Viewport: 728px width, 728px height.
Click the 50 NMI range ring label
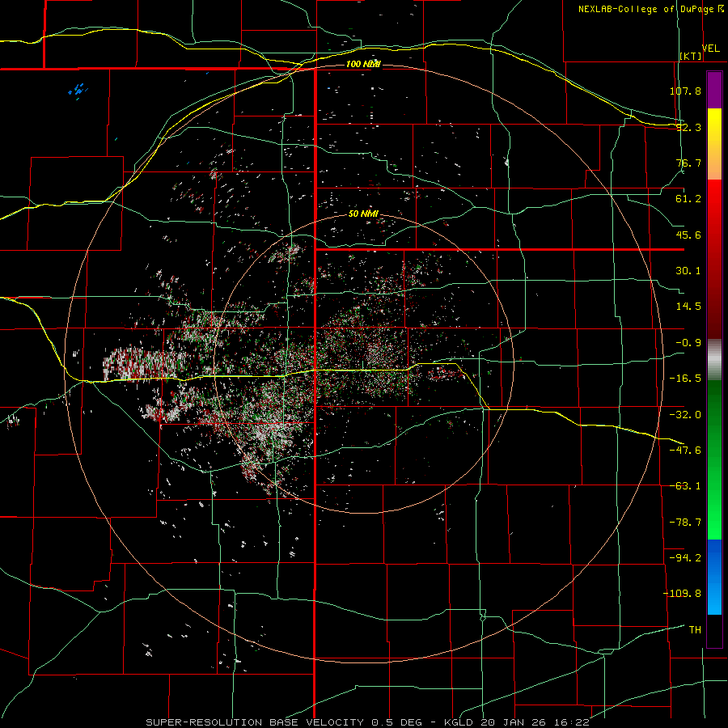pos(363,214)
